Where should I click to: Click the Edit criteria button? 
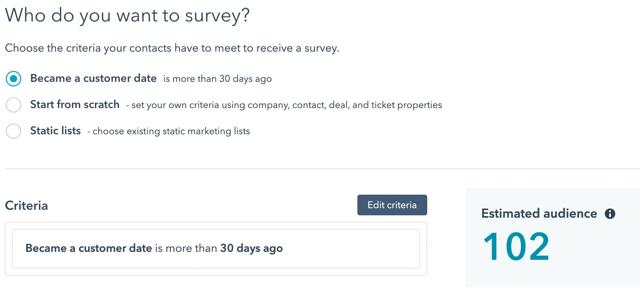pos(392,205)
